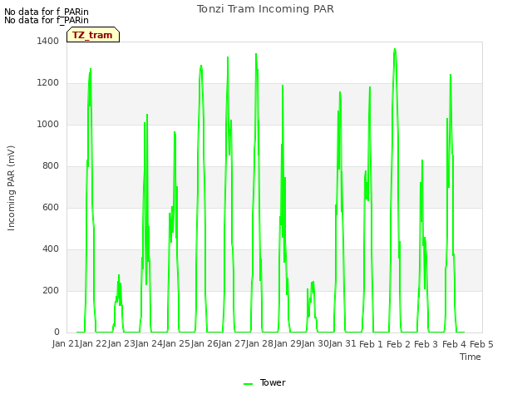Click the Feb 3 x-axis tick label

(x=426, y=344)
